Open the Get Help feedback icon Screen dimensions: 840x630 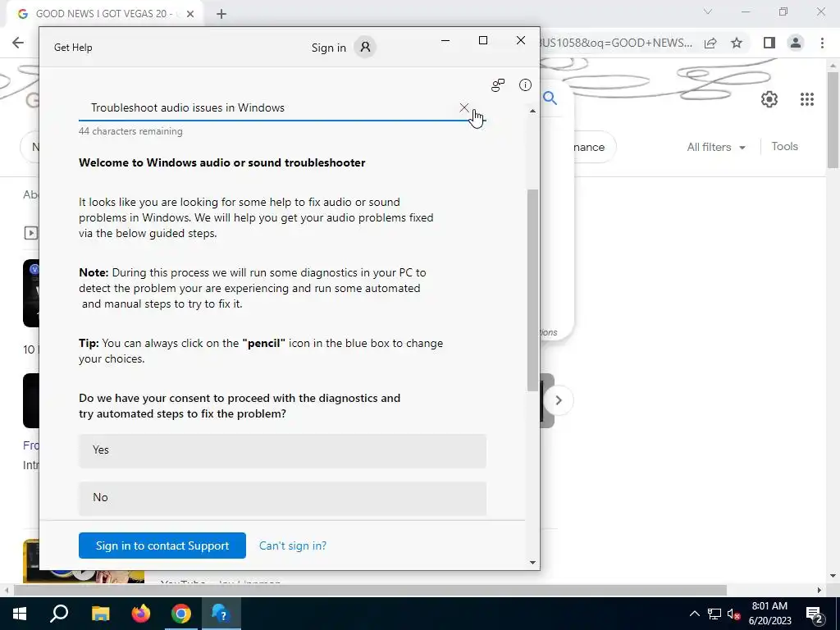click(498, 85)
